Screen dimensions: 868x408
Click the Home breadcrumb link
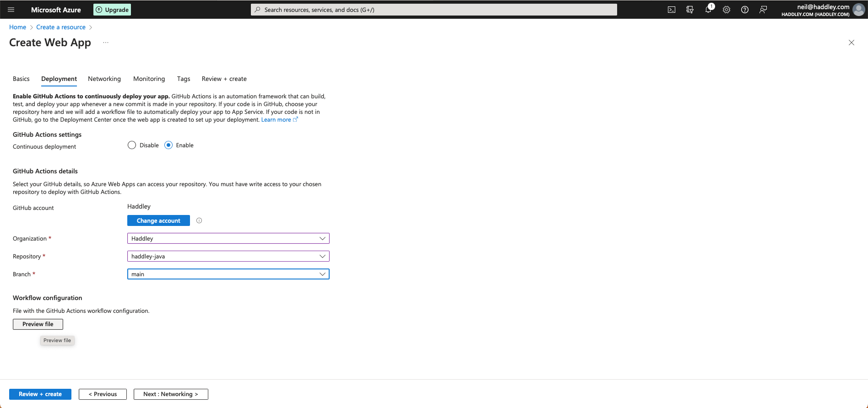[x=17, y=27]
